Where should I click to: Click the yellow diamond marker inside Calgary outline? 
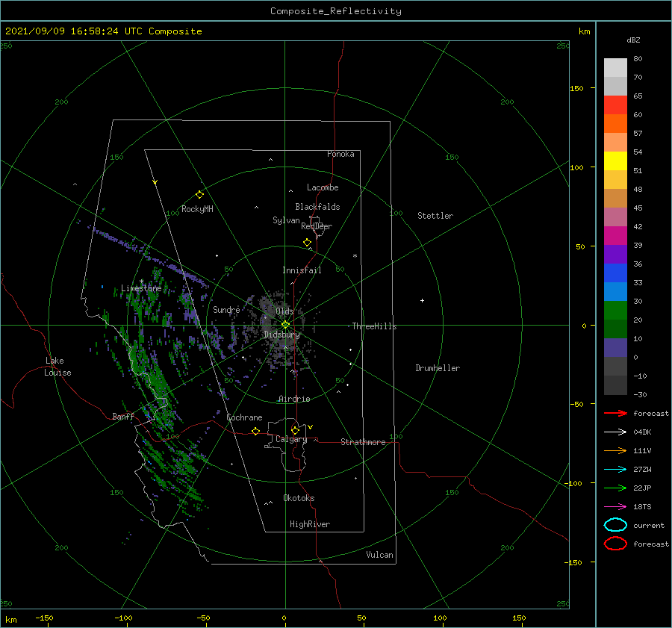[295, 430]
